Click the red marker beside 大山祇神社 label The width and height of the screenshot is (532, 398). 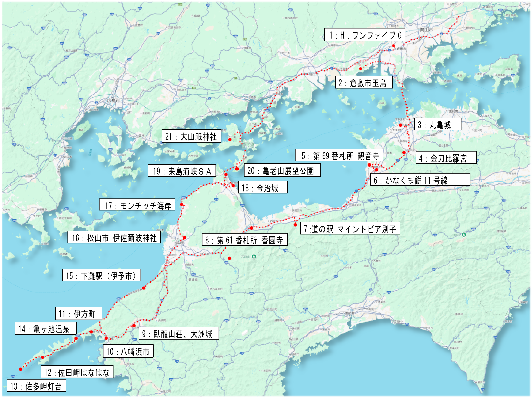tap(230, 140)
